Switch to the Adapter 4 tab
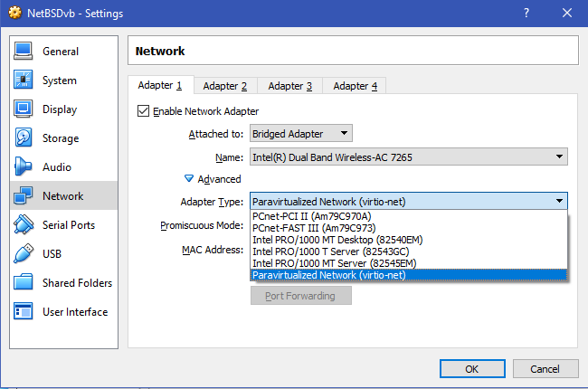This screenshot has width=588, height=389. (355, 86)
